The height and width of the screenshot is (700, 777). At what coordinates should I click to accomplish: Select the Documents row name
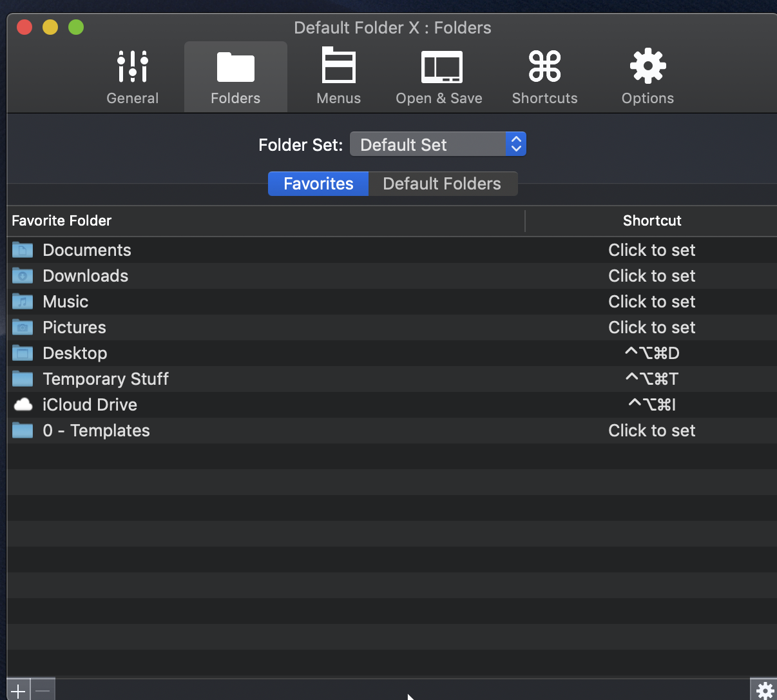click(x=87, y=250)
